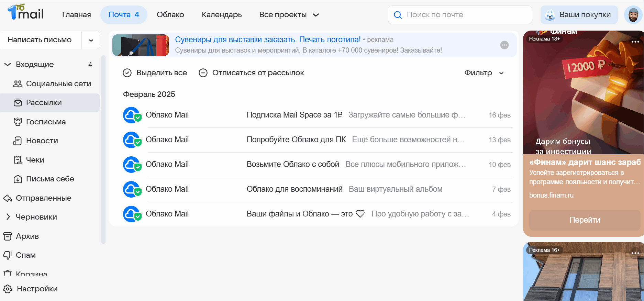The image size is (644, 301).
Task: Click the sidebar scrollbar
Action: tap(103, 149)
